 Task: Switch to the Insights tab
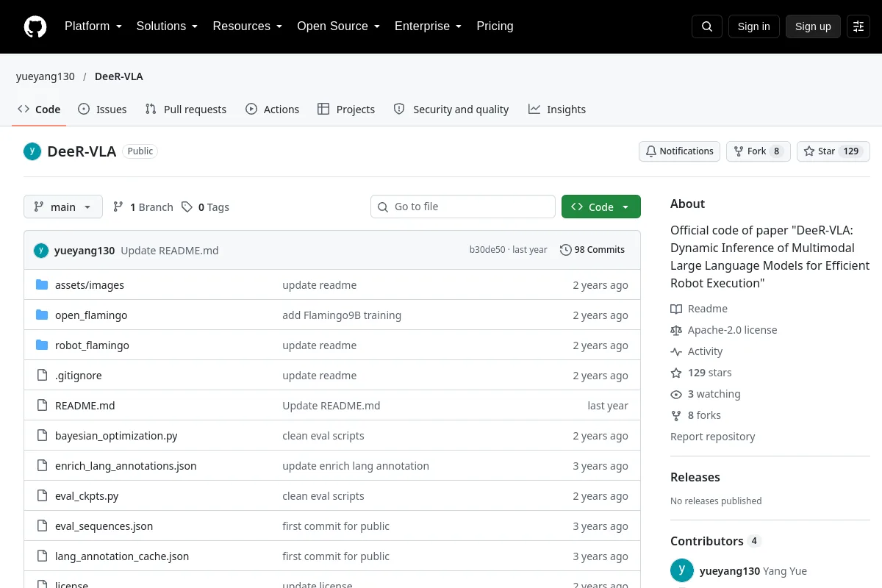[x=557, y=110]
